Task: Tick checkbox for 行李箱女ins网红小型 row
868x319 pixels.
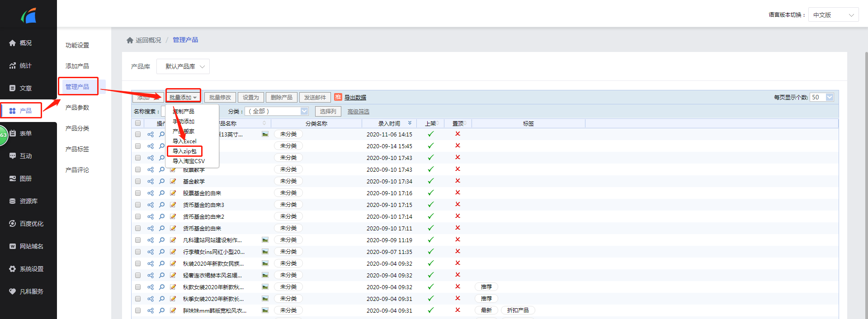Action: (138, 252)
